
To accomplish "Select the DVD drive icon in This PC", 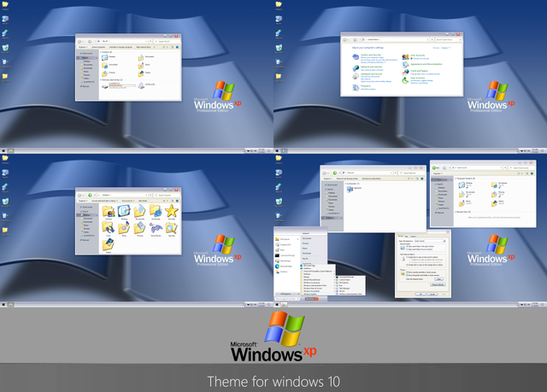I will click(x=141, y=85).
